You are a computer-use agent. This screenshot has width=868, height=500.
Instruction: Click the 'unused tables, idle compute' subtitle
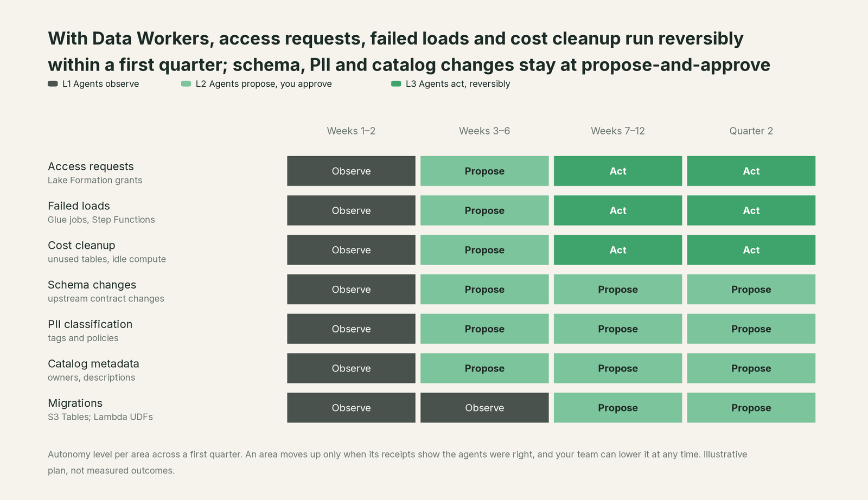107,259
